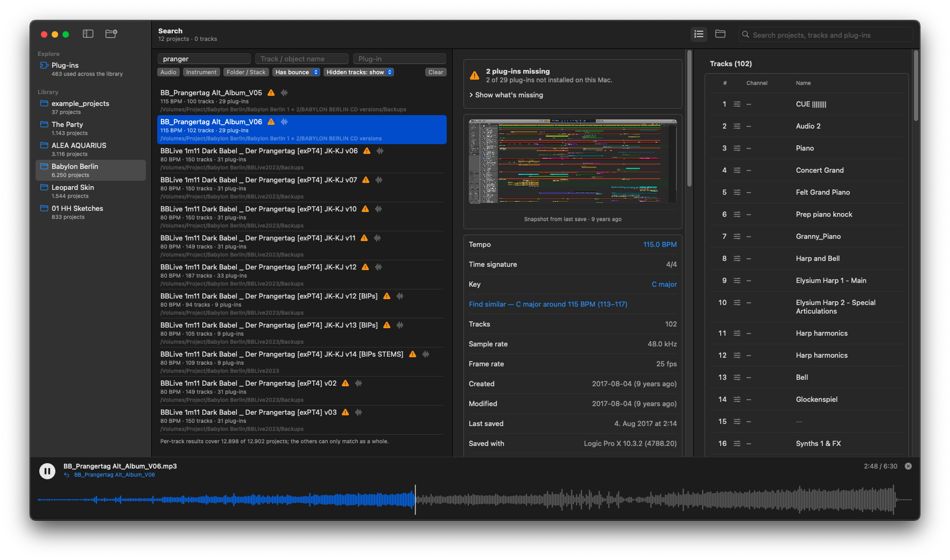The image size is (950, 560).
Task: Click warning icon on JK-KJ v10 project
Action: coord(365,209)
